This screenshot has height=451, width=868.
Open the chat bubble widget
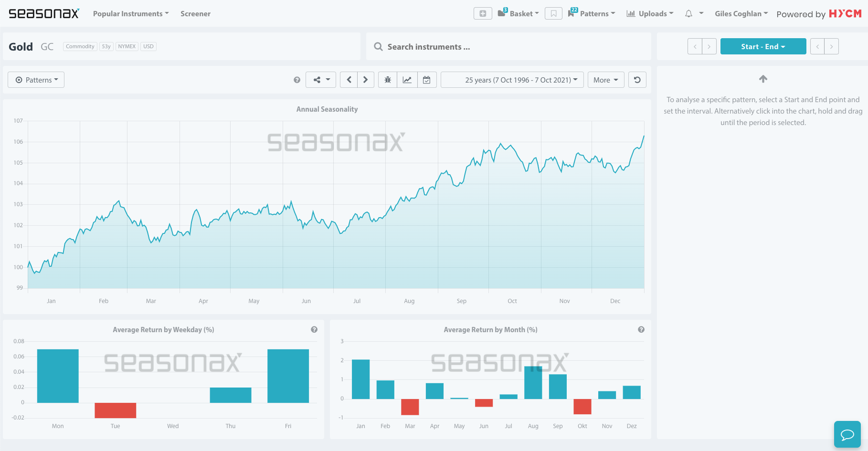pyautogui.click(x=847, y=434)
